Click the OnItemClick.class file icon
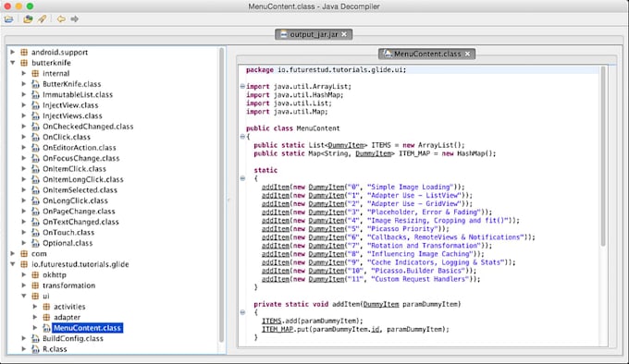This screenshot has height=364, width=629. click(35, 169)
